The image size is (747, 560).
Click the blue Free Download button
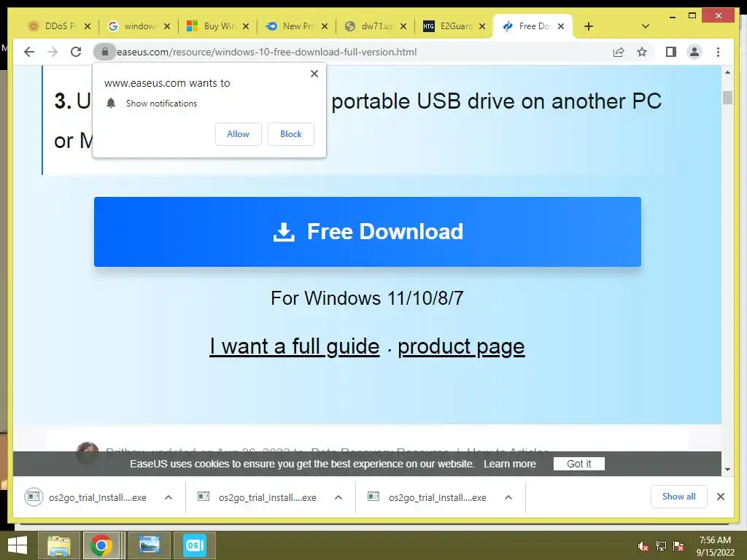point(368,231)
